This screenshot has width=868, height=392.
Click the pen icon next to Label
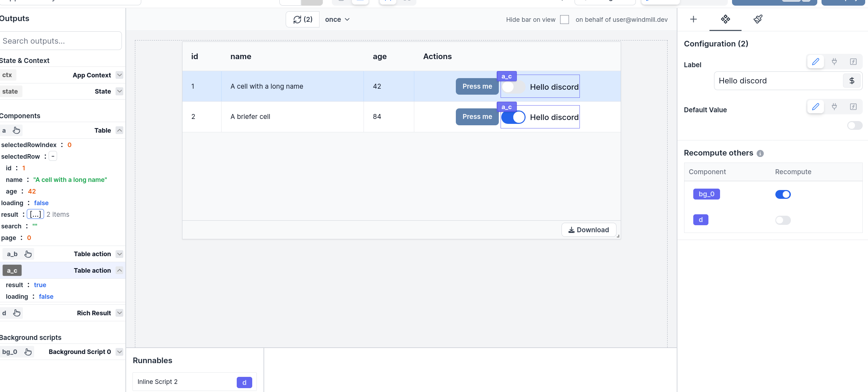click(x=816, y=62)
